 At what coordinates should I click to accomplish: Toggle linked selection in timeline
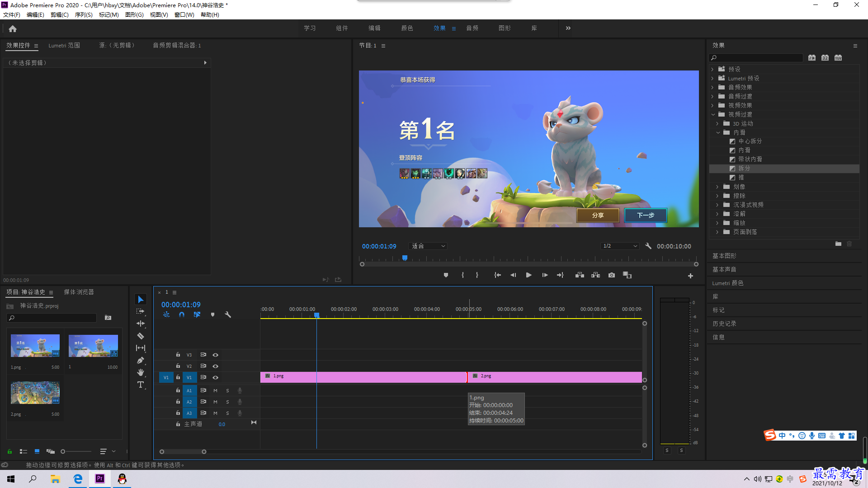pos(197,314)
